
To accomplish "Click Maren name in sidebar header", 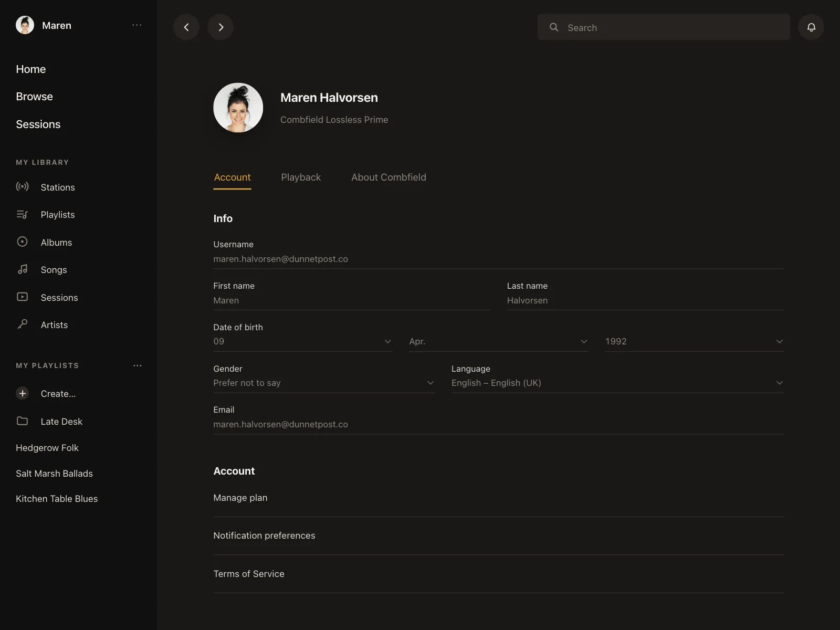I will [x=57, y=25].
